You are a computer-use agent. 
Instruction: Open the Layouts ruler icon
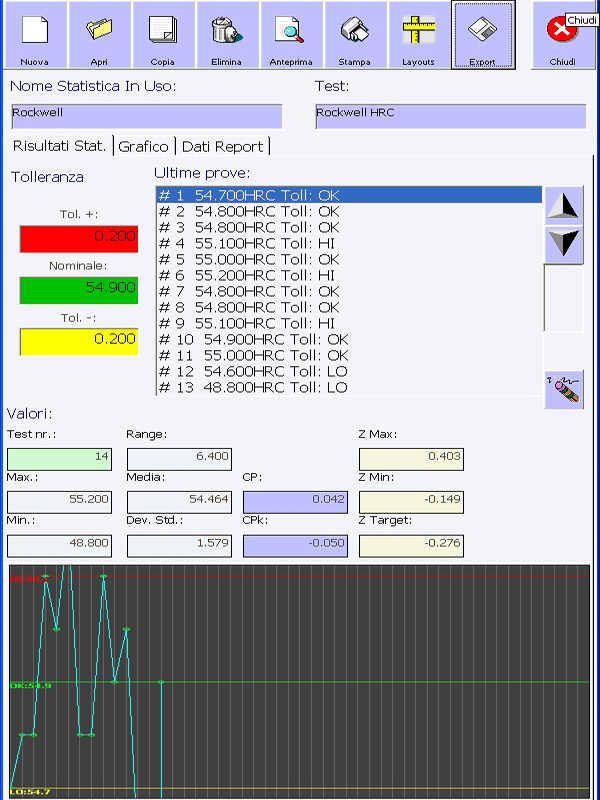coord(418,35)
